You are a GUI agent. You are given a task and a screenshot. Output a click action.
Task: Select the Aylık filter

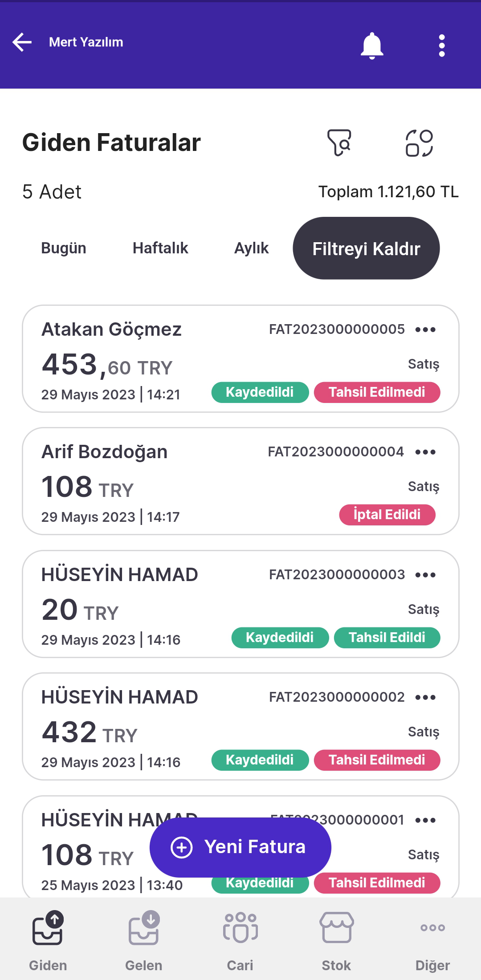coord(251,248)
